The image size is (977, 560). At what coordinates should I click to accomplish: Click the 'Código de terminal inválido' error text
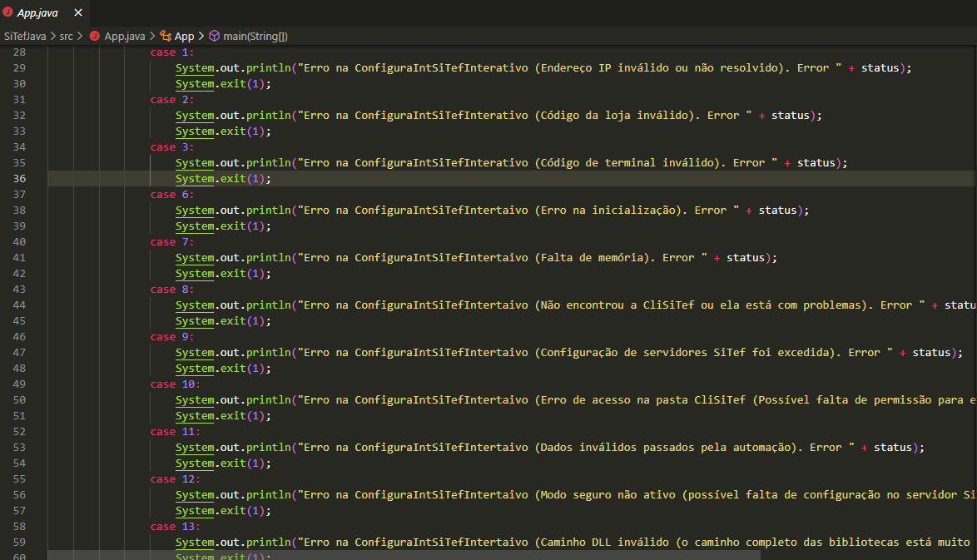click(627, 162)
